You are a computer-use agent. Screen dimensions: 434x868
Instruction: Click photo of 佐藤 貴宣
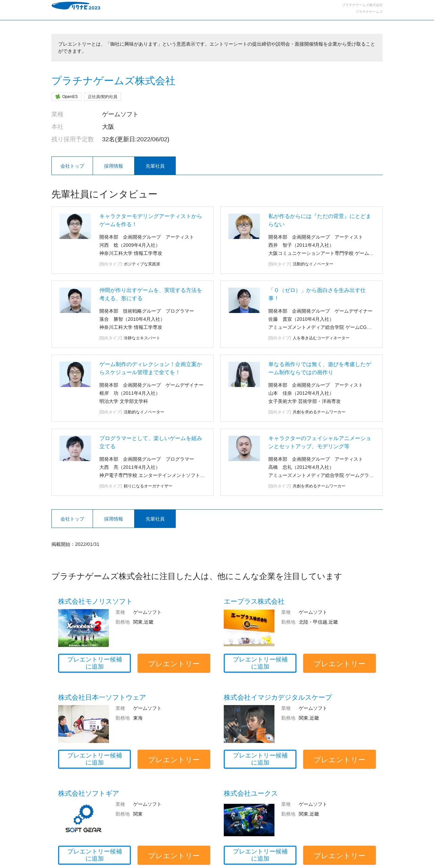point(244,300)
